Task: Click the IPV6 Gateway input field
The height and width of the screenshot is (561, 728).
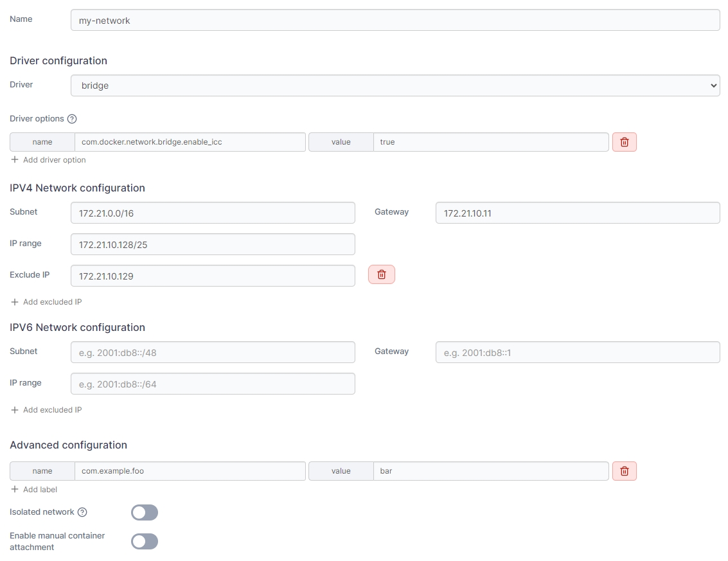Action: [x=577, y=352]
